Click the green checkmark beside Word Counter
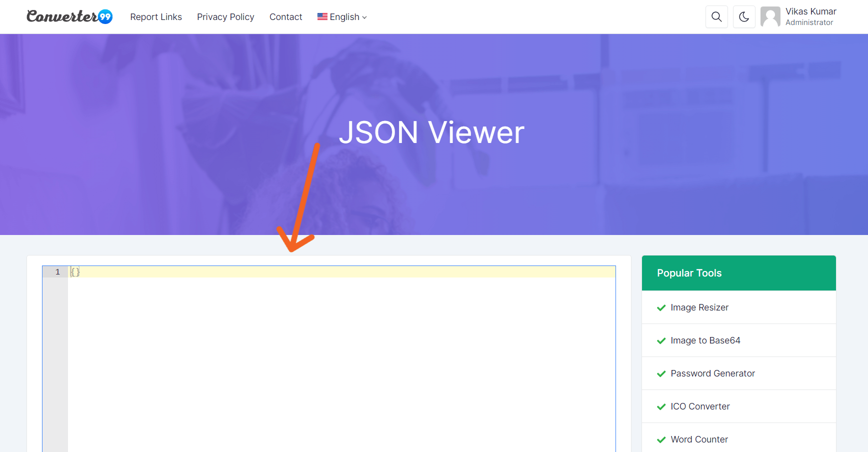 click(x=661, y=439)
